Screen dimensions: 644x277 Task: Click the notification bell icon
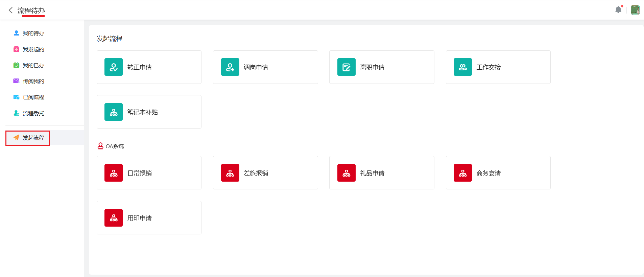[618, 10]
